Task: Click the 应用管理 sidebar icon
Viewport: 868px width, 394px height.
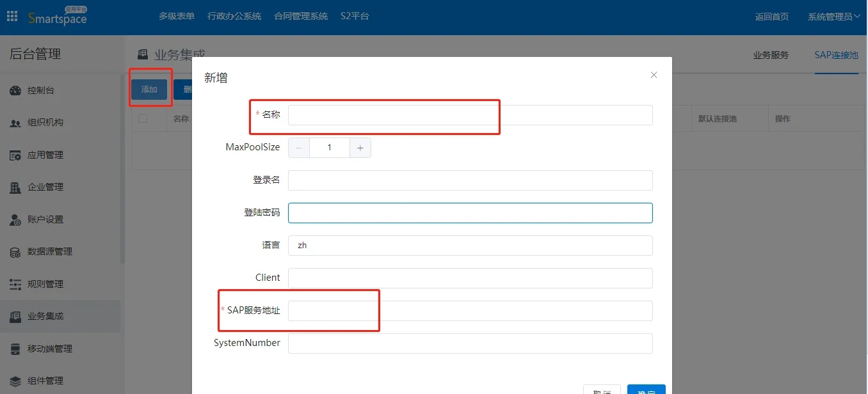Action: tap(15, 155)
